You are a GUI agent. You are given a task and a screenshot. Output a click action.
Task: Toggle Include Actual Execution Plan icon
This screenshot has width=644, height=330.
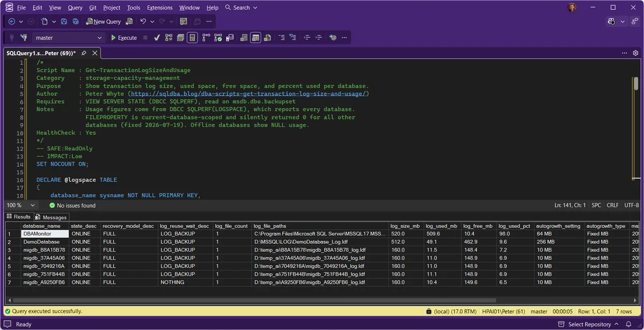coord(206,38)
